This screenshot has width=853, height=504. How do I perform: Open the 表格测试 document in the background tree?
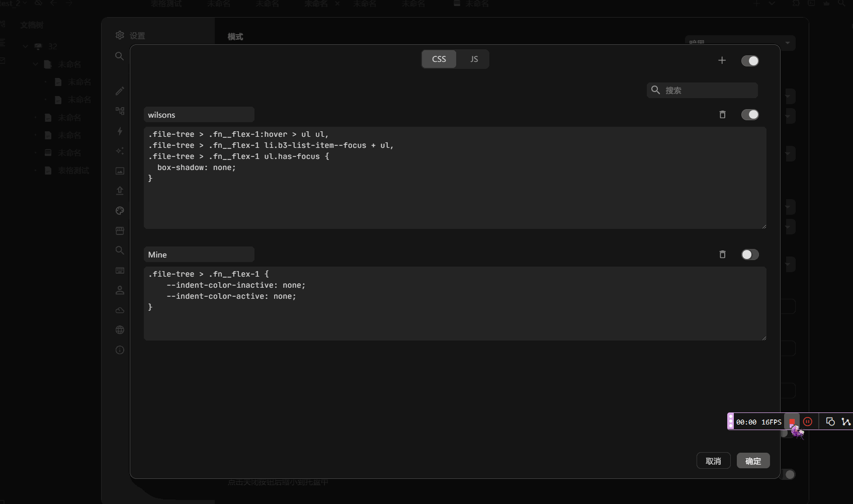point(73,171)
